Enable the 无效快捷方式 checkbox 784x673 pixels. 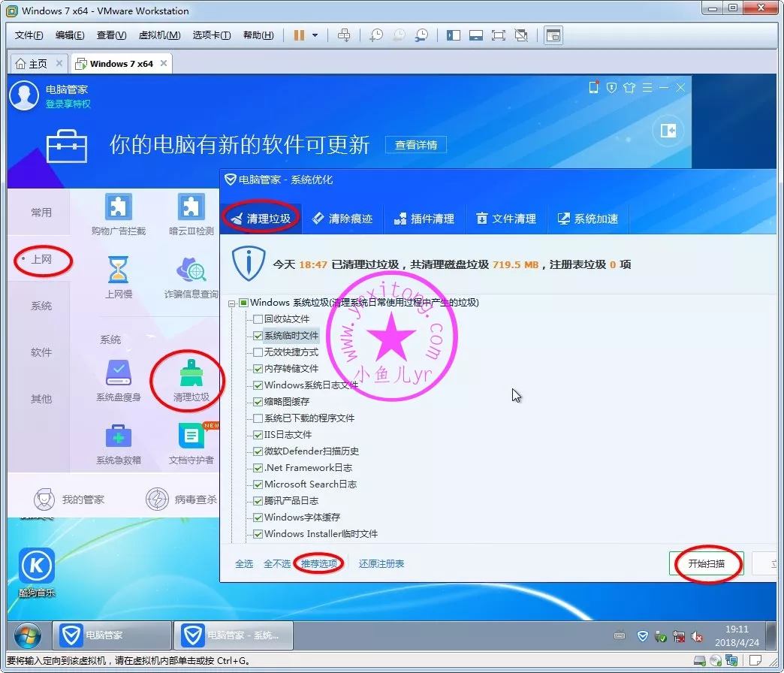tap(258, 352)
